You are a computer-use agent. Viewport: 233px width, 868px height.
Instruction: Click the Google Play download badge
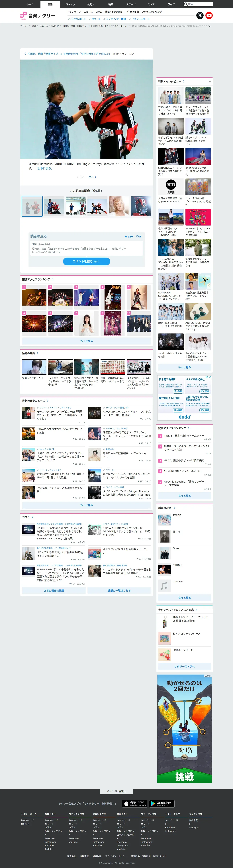coord(162,804)
